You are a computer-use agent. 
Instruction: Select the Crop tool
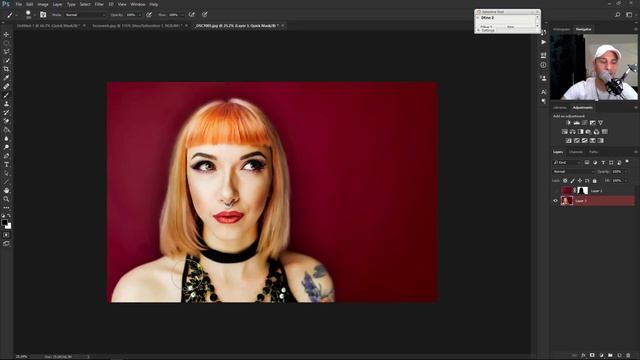6,69
